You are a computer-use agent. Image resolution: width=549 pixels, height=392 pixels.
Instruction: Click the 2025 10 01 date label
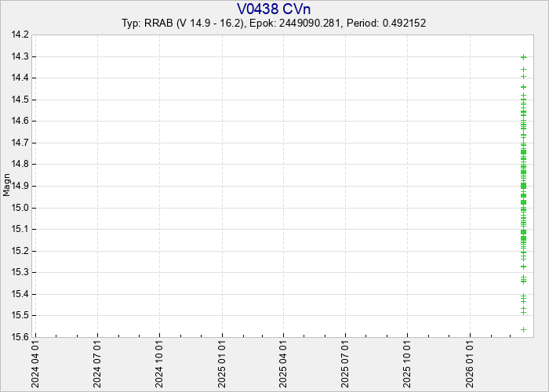pos(408,364)
